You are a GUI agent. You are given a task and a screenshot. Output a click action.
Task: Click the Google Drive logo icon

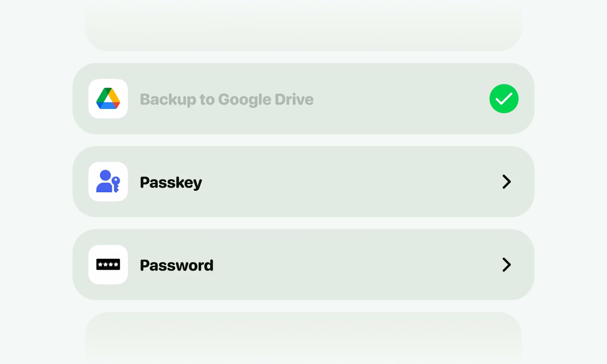tap(108, 98)
